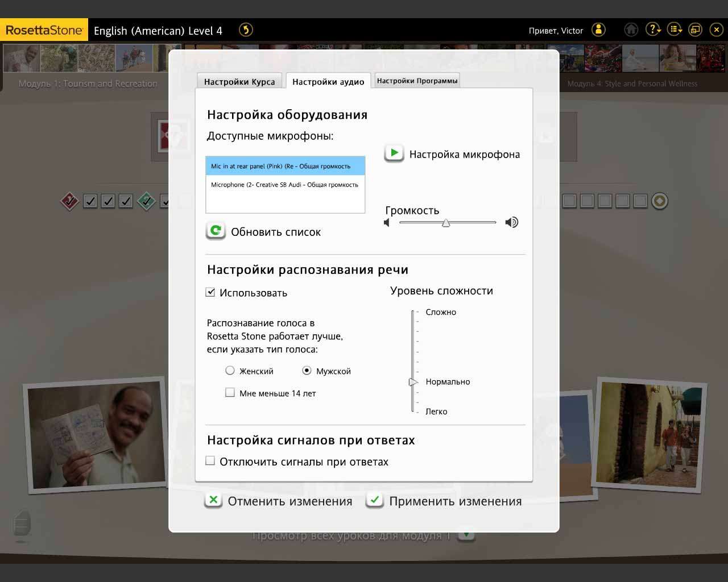Switch to the Настройки Программы tab

click(x=417, y=81)
